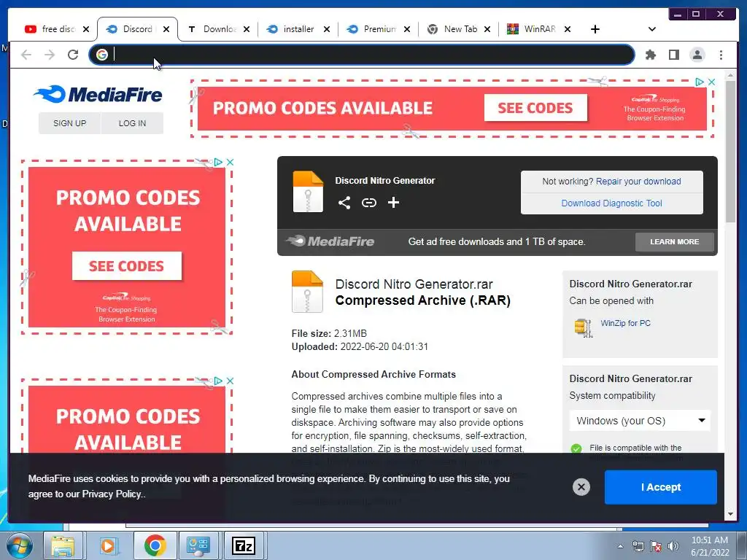Launch Windows Media Player from the taskbar
This screenshot has width=747, height=560.
coord(108,545)
